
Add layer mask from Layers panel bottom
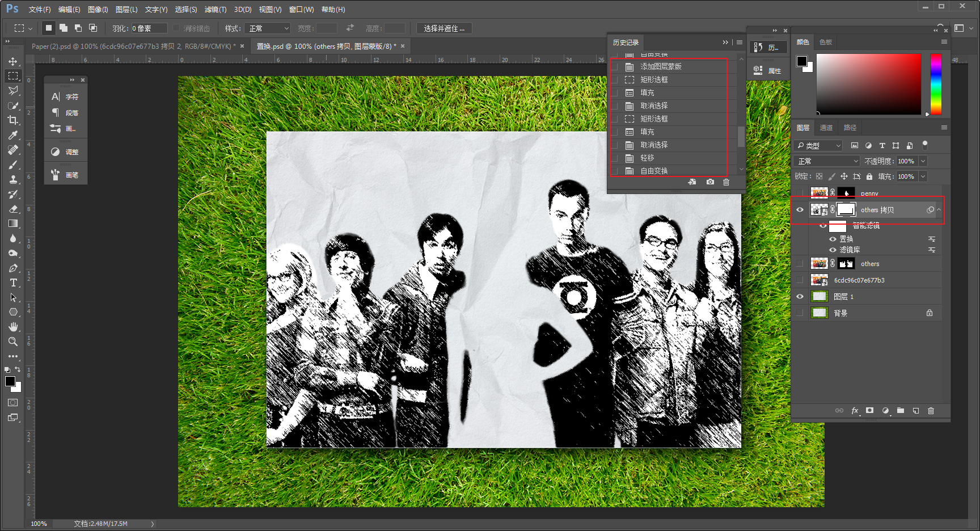(x=870, y=411)
